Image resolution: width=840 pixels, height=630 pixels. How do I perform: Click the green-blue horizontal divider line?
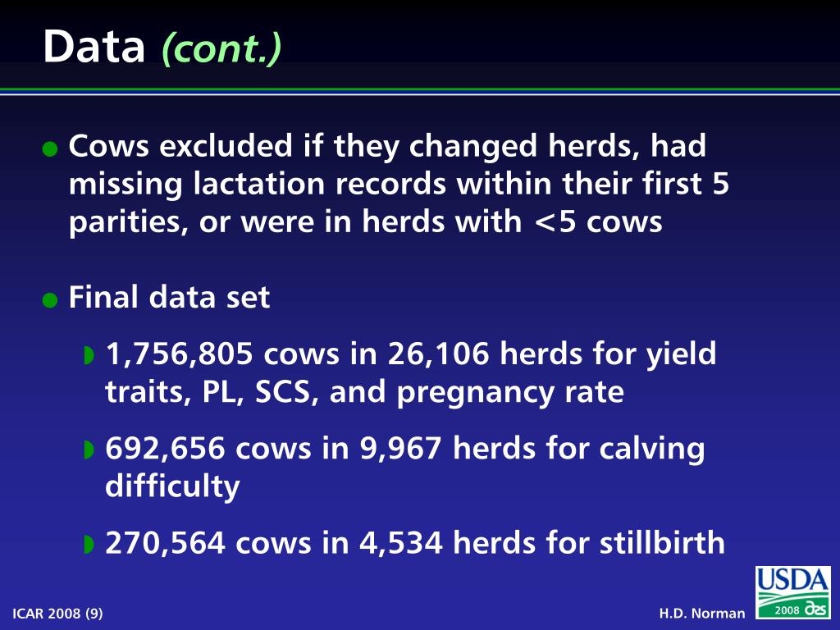click(x=420, y=92)
